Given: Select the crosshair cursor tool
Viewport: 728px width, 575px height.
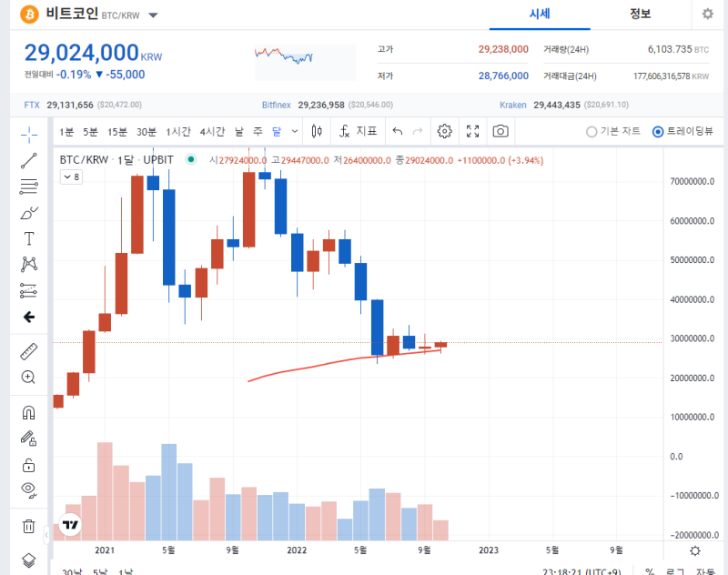Looking at the screenshot, I should [29, 135].
